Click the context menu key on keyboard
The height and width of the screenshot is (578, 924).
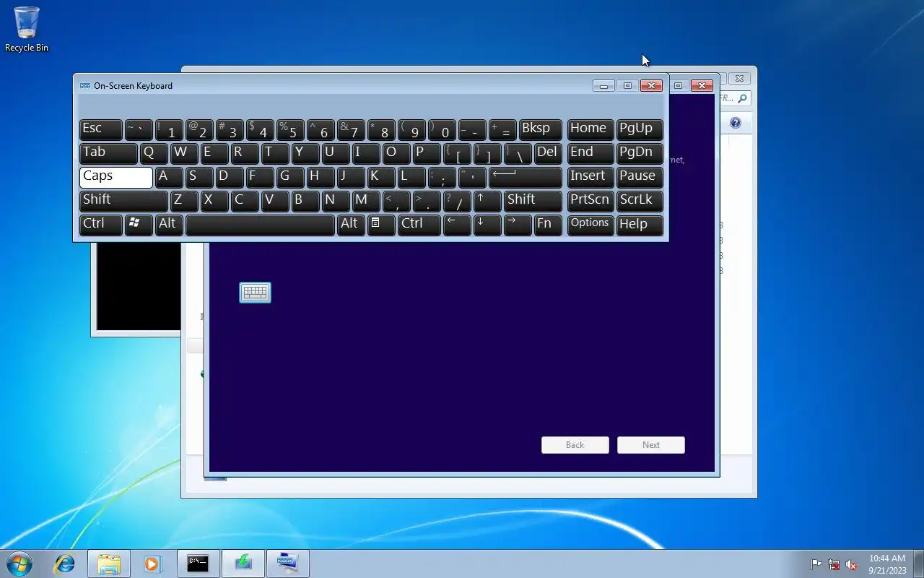(x=381, y=225)
